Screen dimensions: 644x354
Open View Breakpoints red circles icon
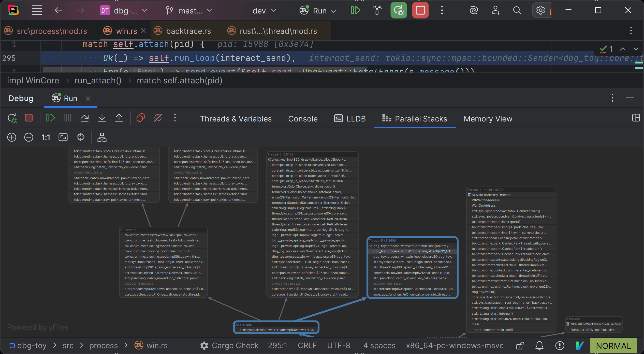pyautogui.click(x=141, y=118)
